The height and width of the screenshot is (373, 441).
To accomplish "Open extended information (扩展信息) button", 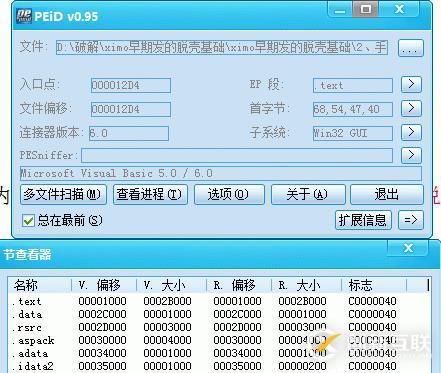I will pyautogui.click(x=363, y=220).
